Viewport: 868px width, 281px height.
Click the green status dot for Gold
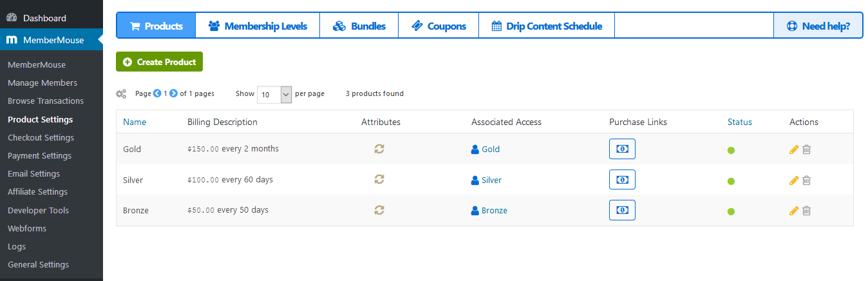click(x=731, y=150)
